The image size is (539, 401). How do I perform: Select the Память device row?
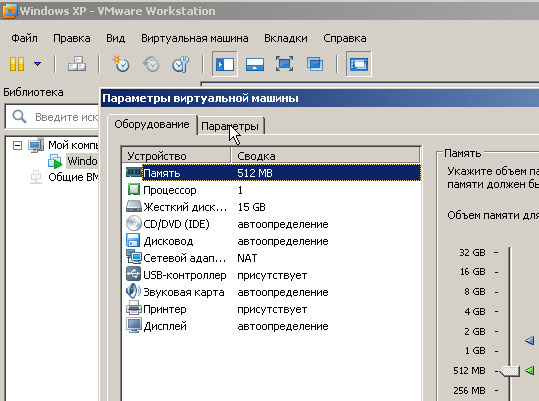(x=271, y=173)
